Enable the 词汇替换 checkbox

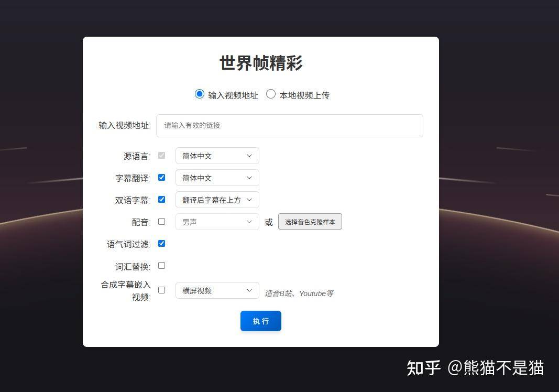(x=161, y=266)
